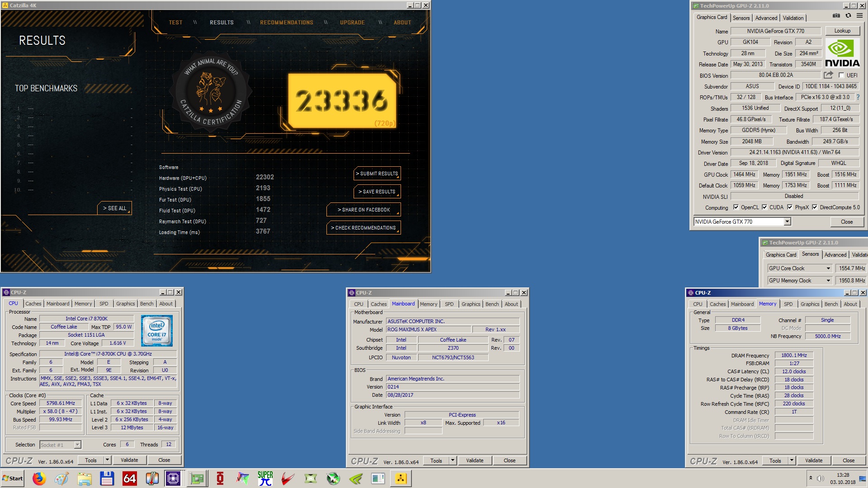Click the Specification field in CPU-Z
Screen dimensions: 868x488
(108, 354)
